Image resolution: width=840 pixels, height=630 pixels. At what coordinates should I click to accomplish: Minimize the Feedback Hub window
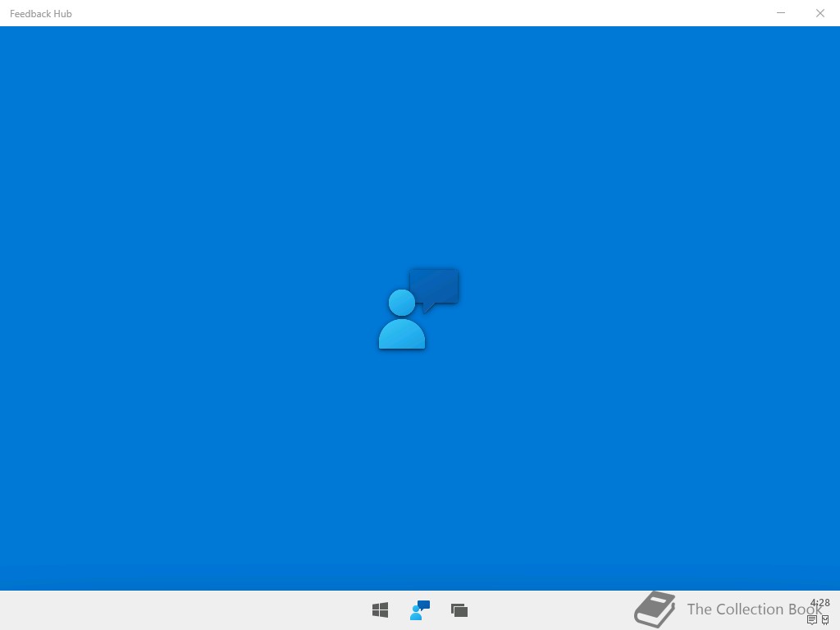tap(781, 13)
